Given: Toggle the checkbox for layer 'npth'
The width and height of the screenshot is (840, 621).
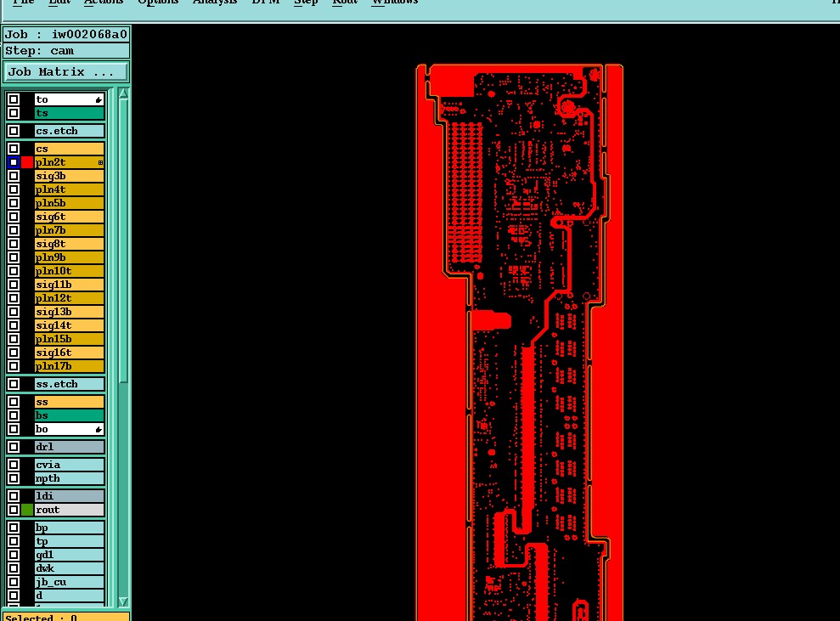Looking at the screenshot, I should click(x=14, y=478).
